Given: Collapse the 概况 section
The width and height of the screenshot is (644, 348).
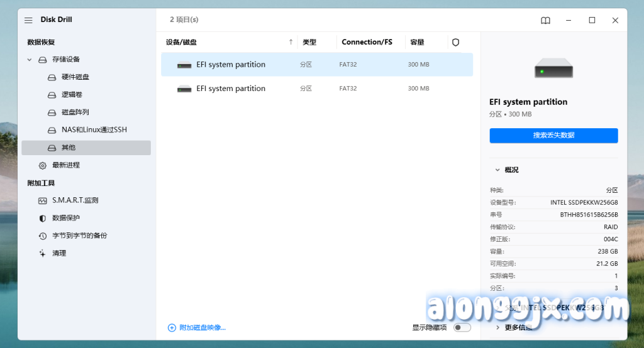Looking at the screenshot, I should pos(497,170).
